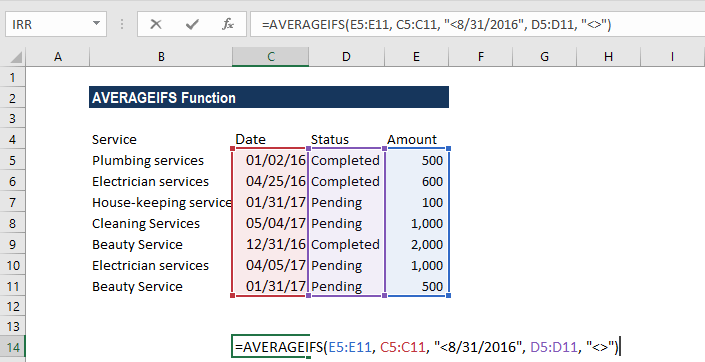Click the Amount column heading cell
The width and height of the screenshot is (705, 362).
[416, 139]
